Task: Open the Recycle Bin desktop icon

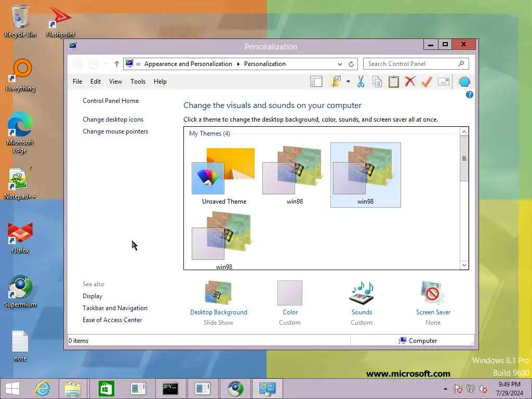Action: point(20,21)
